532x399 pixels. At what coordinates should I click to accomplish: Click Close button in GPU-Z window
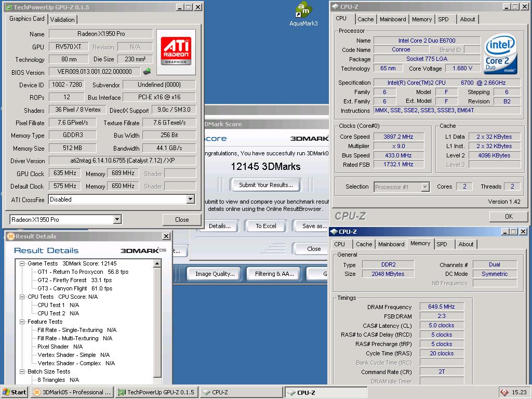coord(182,220)
